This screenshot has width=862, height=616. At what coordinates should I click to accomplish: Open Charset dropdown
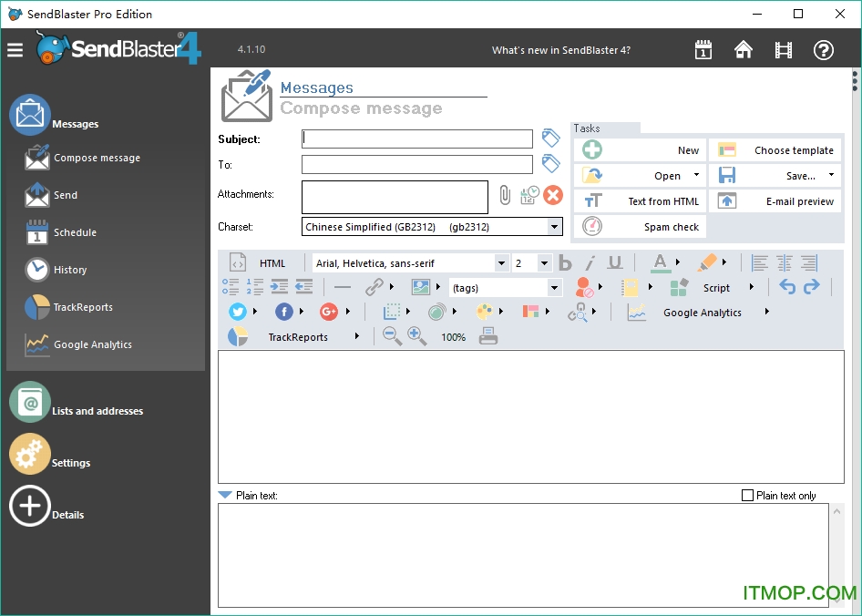click(554, 227)
